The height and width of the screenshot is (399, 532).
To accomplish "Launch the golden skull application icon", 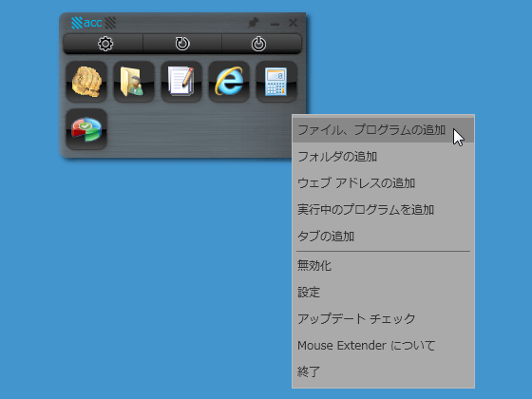I will click(86, 82).
